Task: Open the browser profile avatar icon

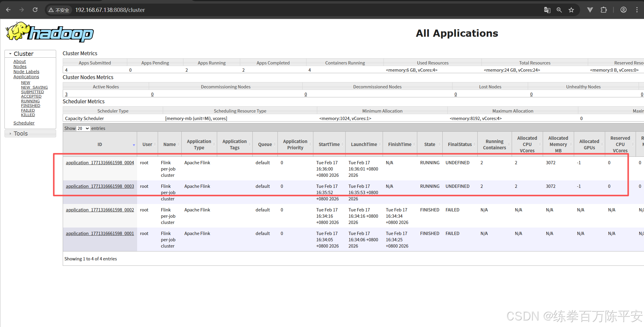Action: click(623, 10)
